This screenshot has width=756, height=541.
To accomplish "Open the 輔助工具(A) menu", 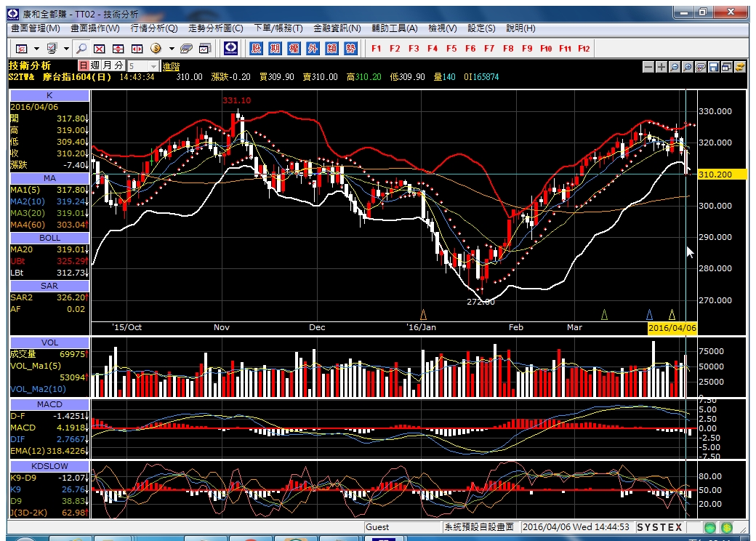I will point(395,28).
